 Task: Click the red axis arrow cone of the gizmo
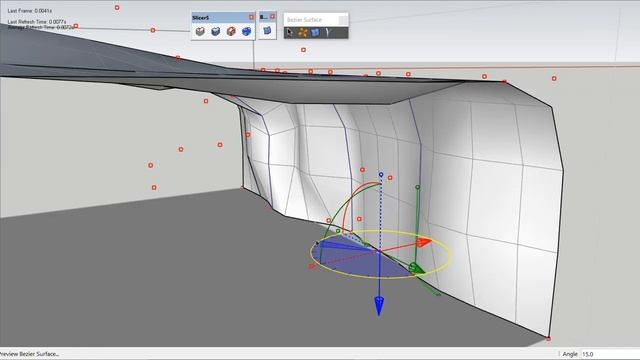point(424,242)
